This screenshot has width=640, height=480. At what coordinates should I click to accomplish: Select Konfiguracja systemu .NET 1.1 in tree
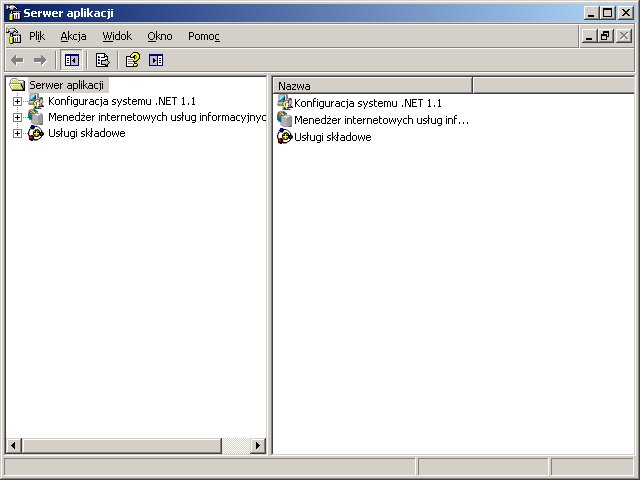(122, 101)
